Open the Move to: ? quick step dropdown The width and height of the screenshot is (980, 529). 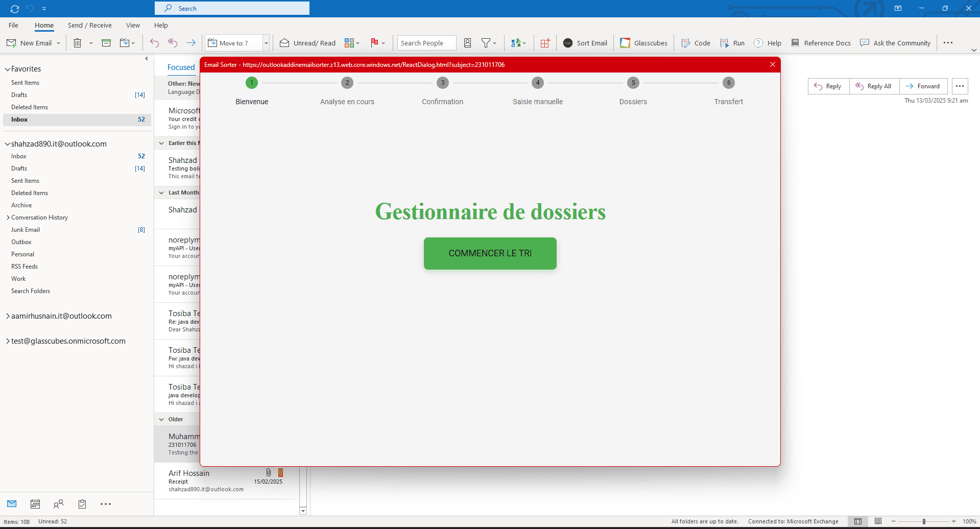[266, 43]
